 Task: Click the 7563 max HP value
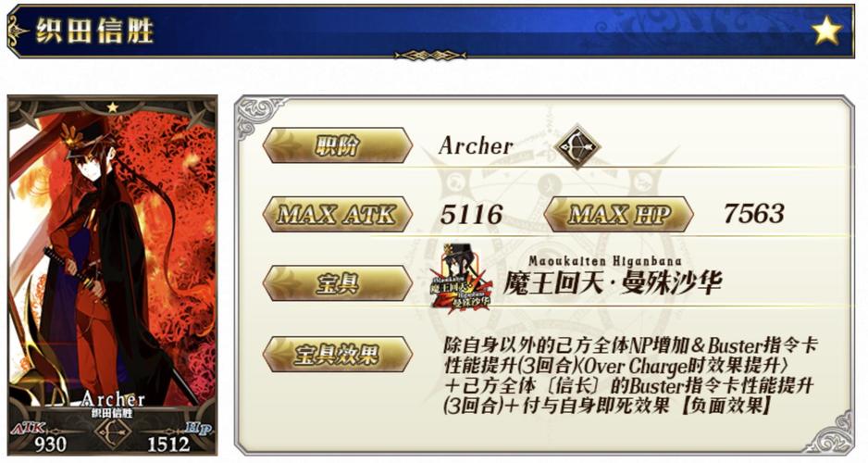(x=754, y=214)
